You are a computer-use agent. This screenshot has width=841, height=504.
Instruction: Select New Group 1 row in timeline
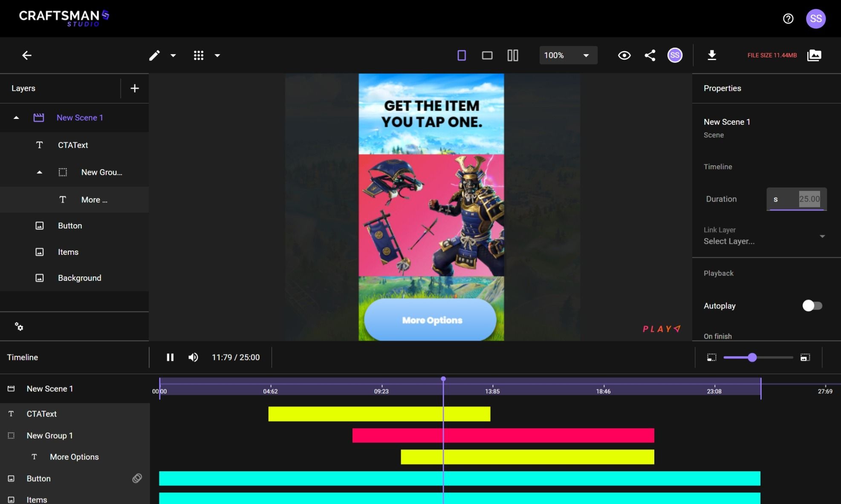[75, 435]
